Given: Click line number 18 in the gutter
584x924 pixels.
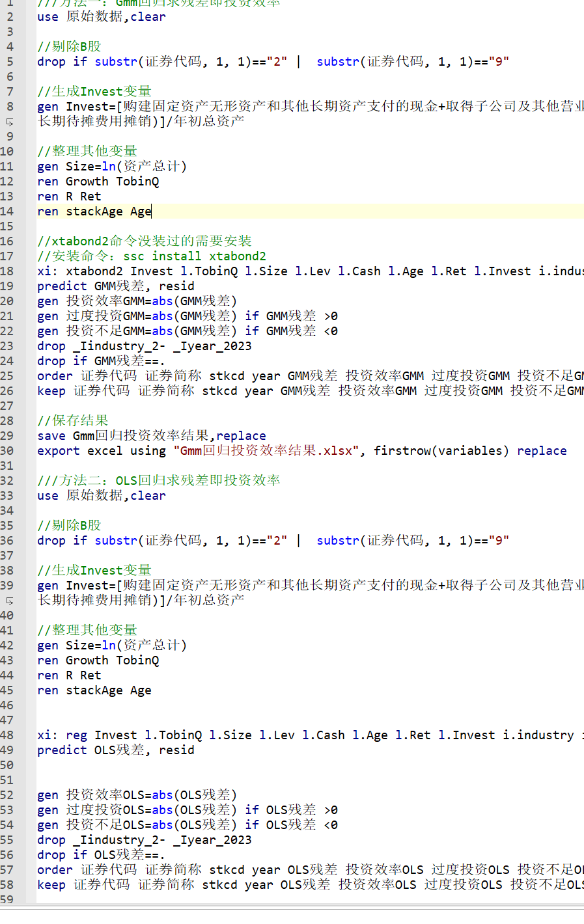Looking at the screenshot, I should [x=7, y=271].
